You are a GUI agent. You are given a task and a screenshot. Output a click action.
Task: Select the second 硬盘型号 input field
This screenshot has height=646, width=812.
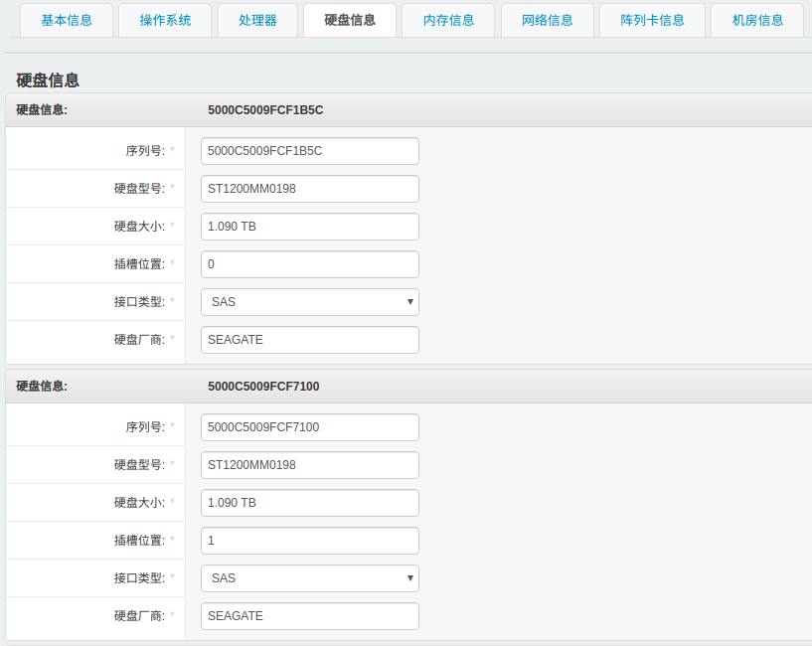click(308, 464)
